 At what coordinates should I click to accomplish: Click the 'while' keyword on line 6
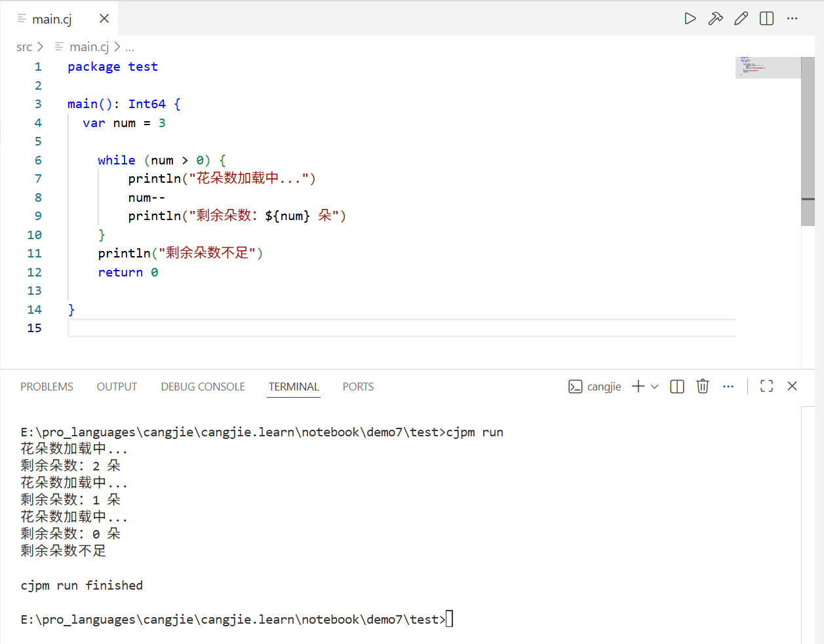(x=117, y=161)
